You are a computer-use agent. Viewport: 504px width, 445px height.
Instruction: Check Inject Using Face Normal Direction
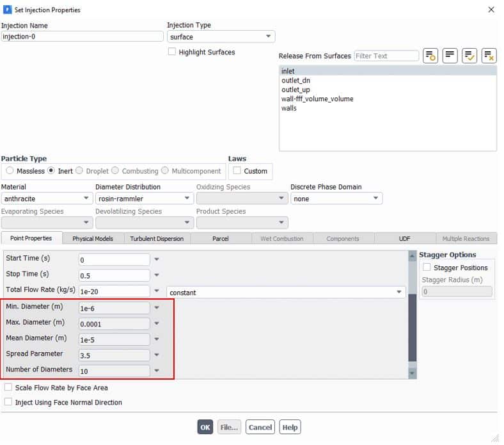tap(8, 403)
